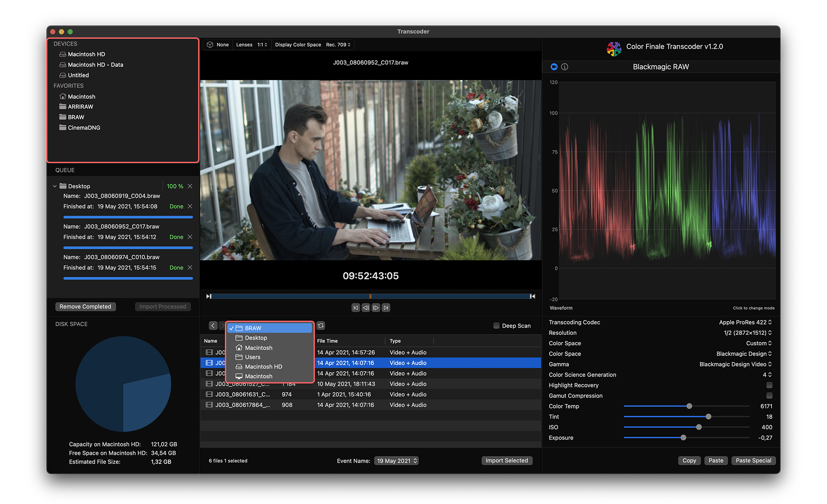Screen dimensions: 827x504
Task: Choose Desktop in the folder path menu
Action: pos(270,338)
